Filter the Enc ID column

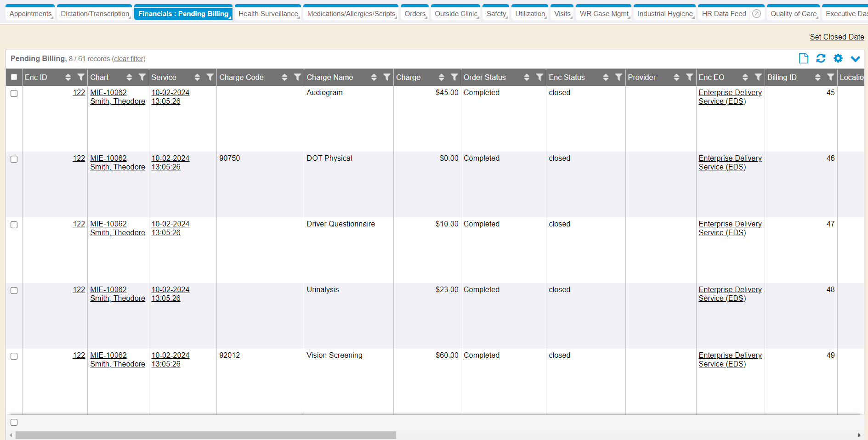(x=81, y=77)
